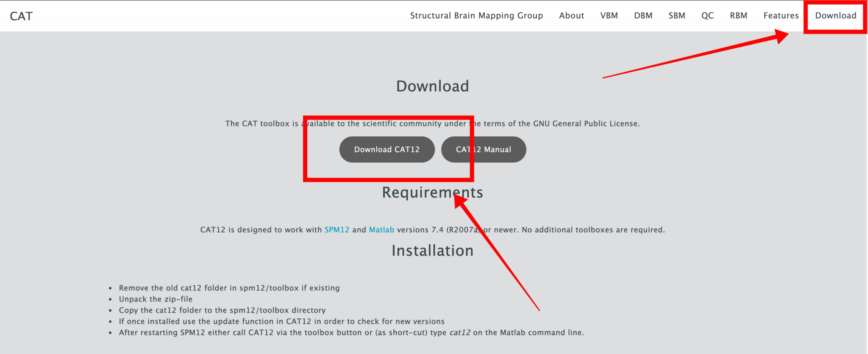The width and height of the screenshot is (868, 354).
Task: Open the Structural Brain Mapping Group page
Action: (x=476, y=16)
